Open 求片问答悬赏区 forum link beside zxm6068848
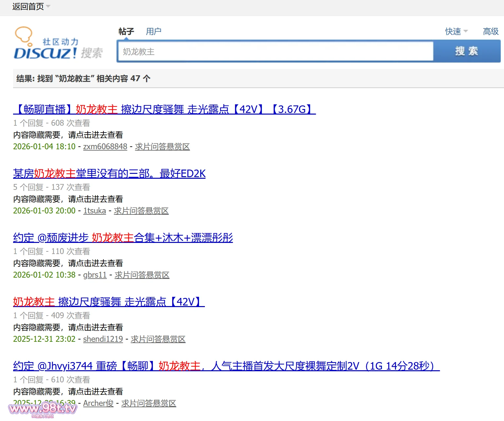This screenshot has height=421, width=504. point(162,147)
